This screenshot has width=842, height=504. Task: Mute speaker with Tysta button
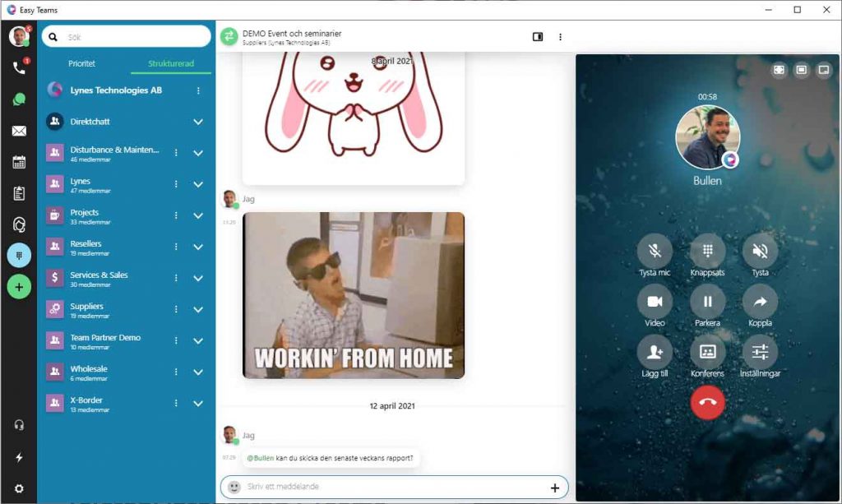[x=760, y=251]
